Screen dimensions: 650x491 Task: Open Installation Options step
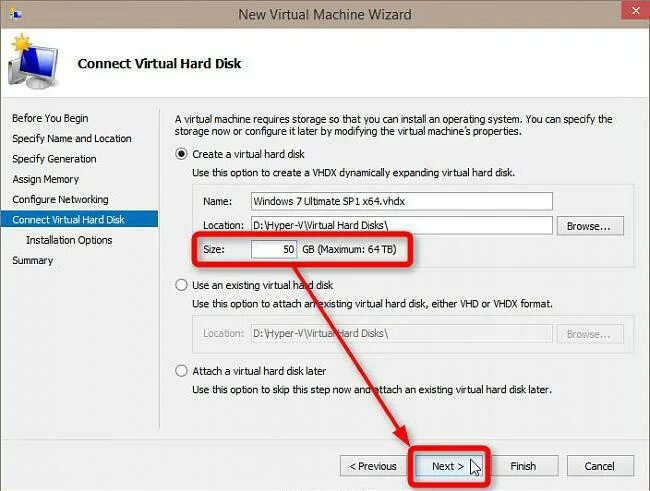tap(69, 240)
